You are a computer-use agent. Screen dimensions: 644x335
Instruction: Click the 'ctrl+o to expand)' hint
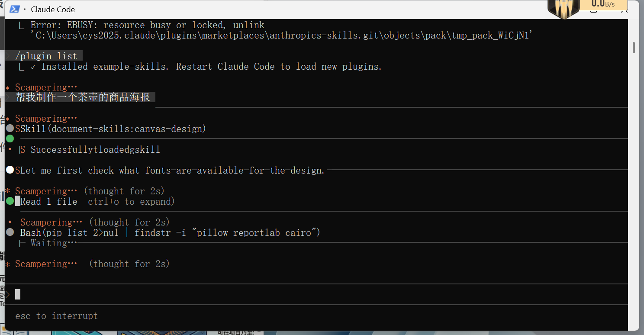tap(131, 202)
